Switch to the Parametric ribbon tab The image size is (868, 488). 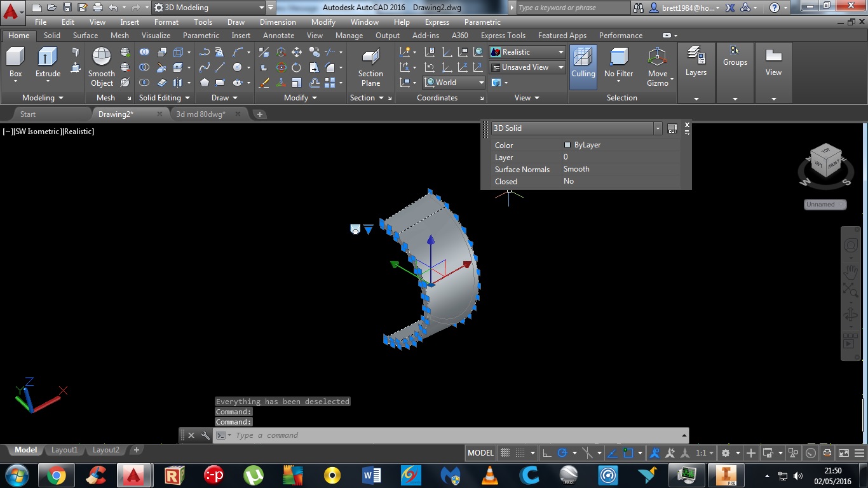pos(201,36)
